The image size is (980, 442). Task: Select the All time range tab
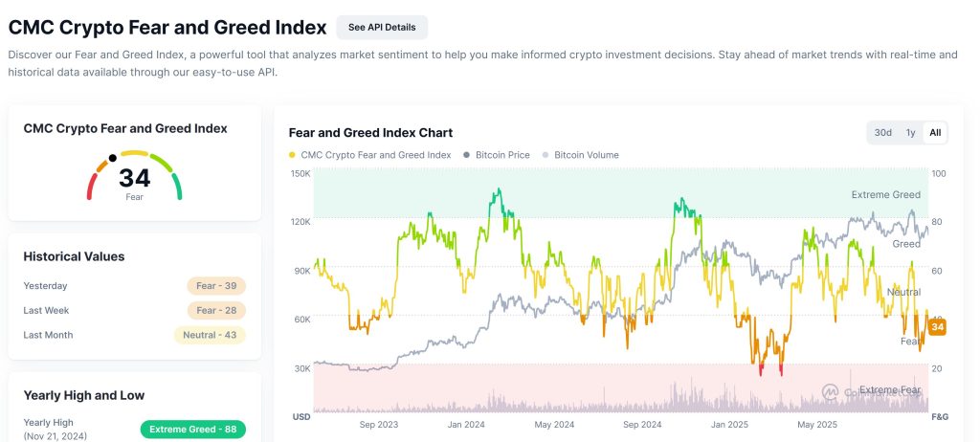click(935, 132)
